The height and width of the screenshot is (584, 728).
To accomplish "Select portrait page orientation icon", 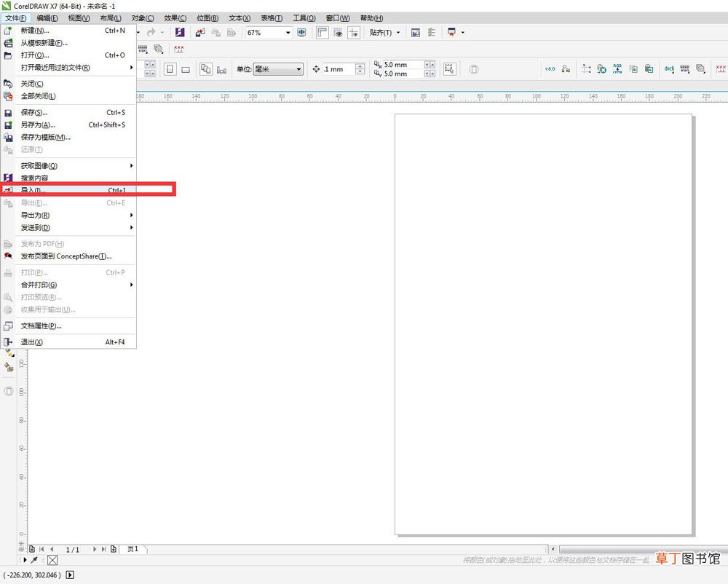I will pos(170,69).
